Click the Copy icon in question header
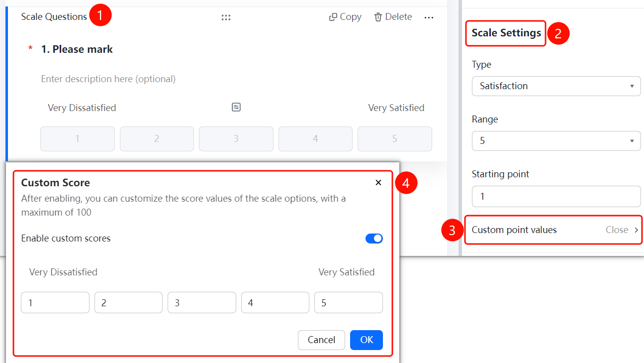The image size is (644, 363). point(333,17)
